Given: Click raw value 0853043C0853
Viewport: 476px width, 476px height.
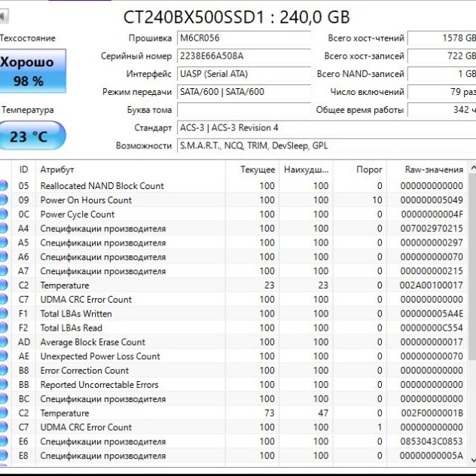Looking at the screenshot, I should tap(432, 441).
